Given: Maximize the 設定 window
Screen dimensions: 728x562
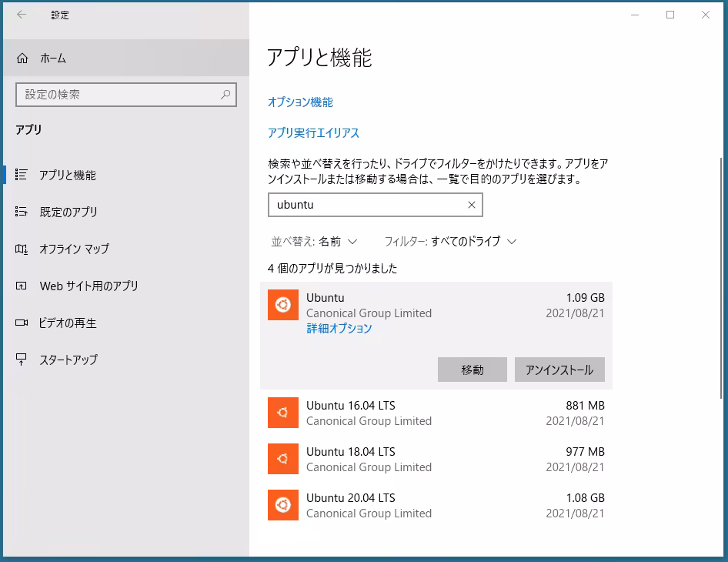Looking at the screenshot, I should click(x=670, y=15).
